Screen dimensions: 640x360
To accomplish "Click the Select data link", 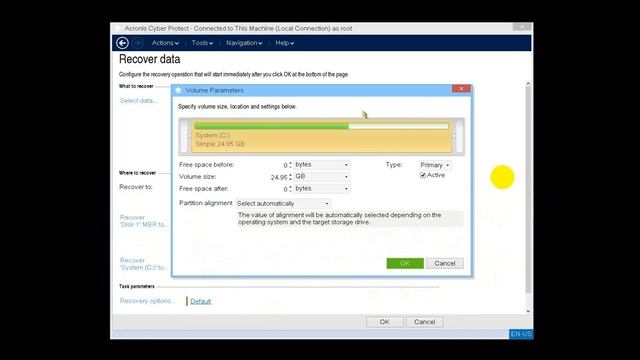I will pos(138,100).
